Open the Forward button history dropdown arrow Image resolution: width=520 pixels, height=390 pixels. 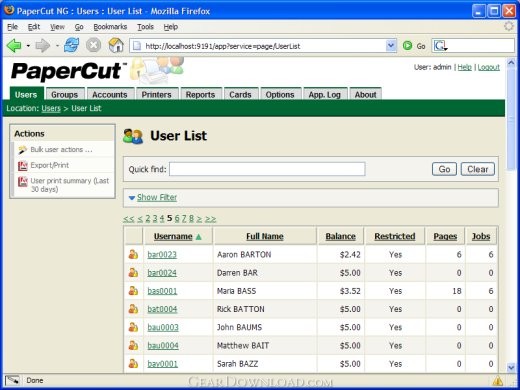[57, 46]
